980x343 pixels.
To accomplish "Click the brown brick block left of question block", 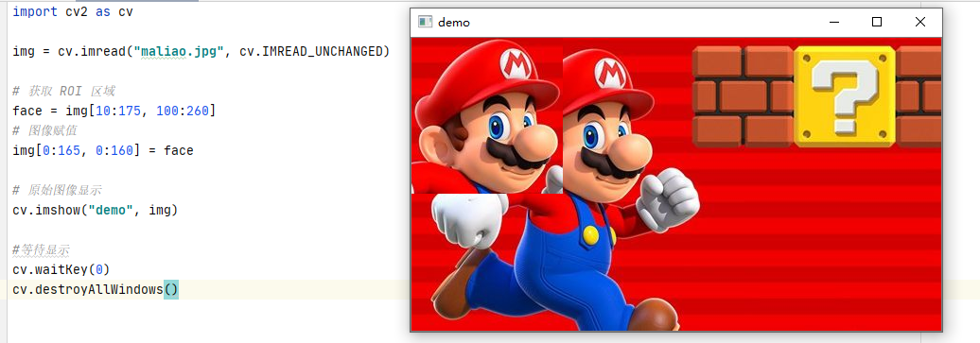I will tap(744, 96).
